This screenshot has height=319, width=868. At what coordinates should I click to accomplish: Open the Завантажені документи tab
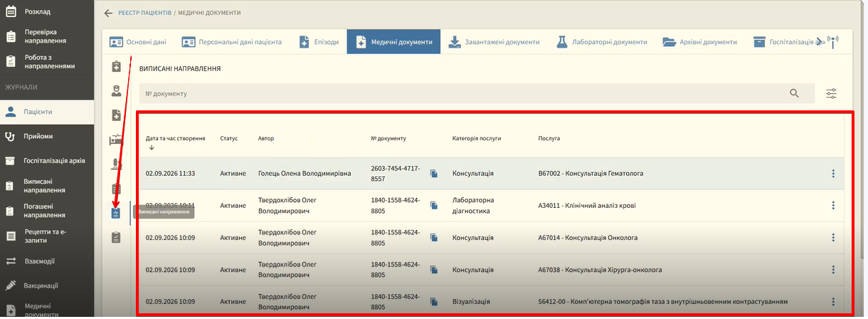tap(494, 42)
